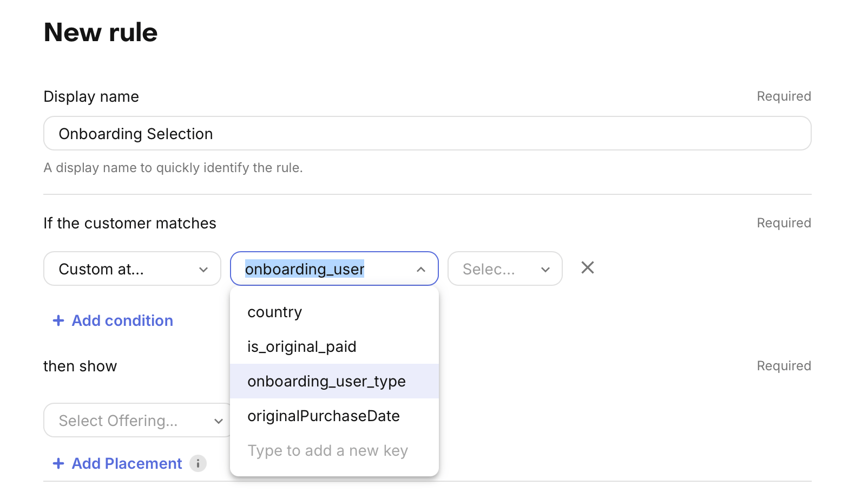Click the Add Placement link

127,463
